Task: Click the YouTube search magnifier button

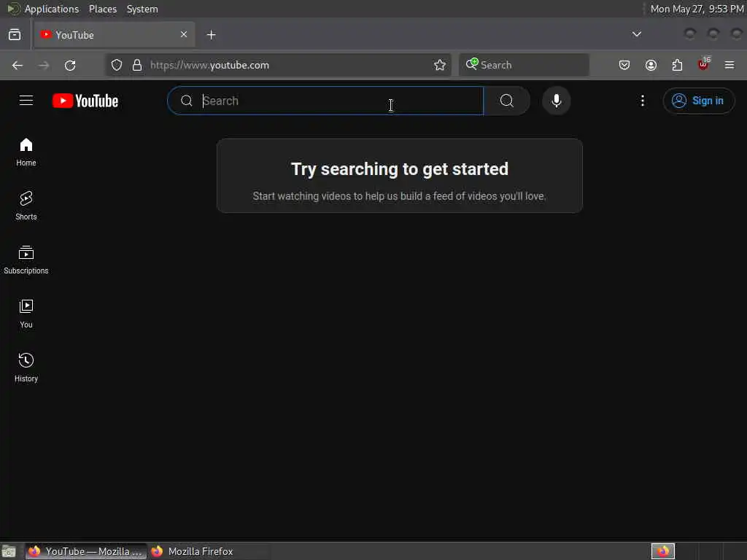Action: (507, 101)
